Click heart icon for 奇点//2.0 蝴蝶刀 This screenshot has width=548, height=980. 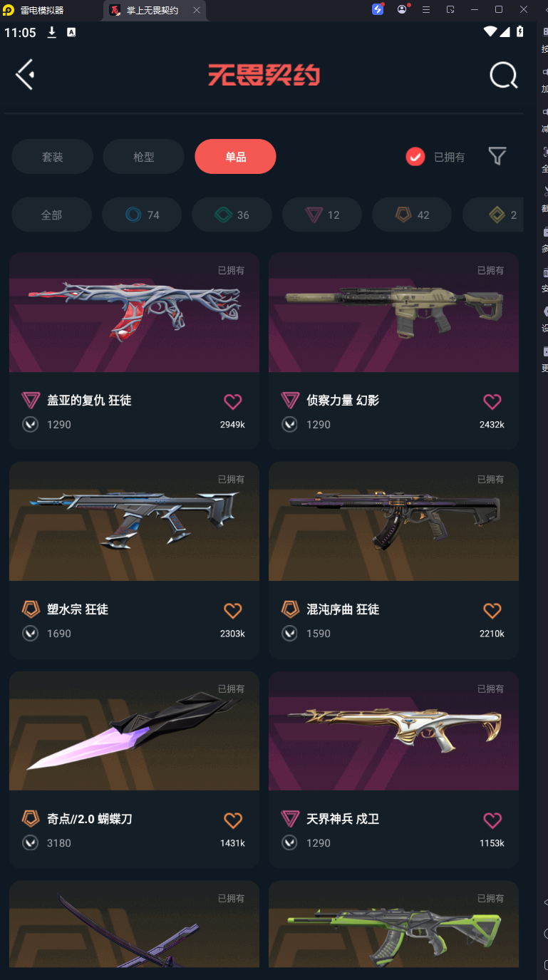[x=233, y=820]
